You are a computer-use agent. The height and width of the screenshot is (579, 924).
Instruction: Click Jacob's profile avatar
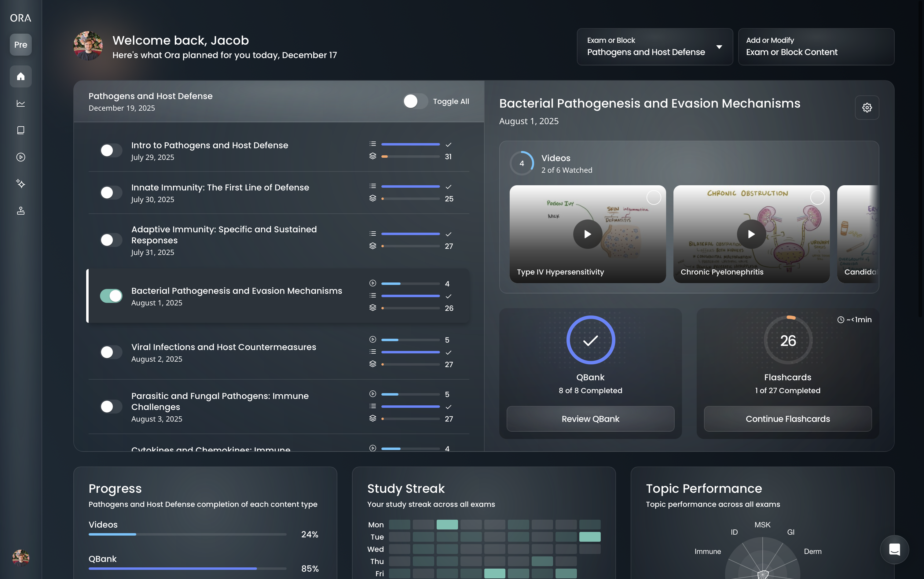[x=88, y=46]
